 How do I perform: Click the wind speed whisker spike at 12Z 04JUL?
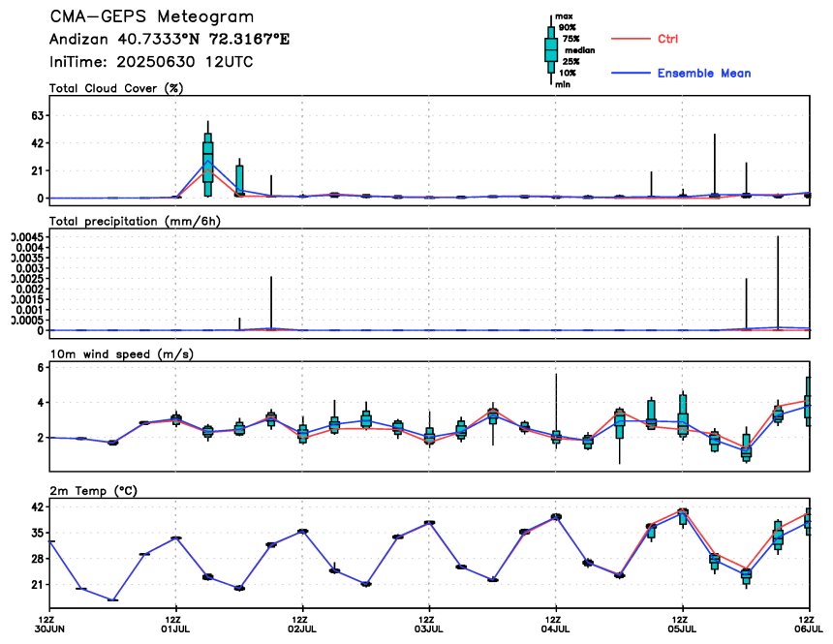click(x=556, y=411)
